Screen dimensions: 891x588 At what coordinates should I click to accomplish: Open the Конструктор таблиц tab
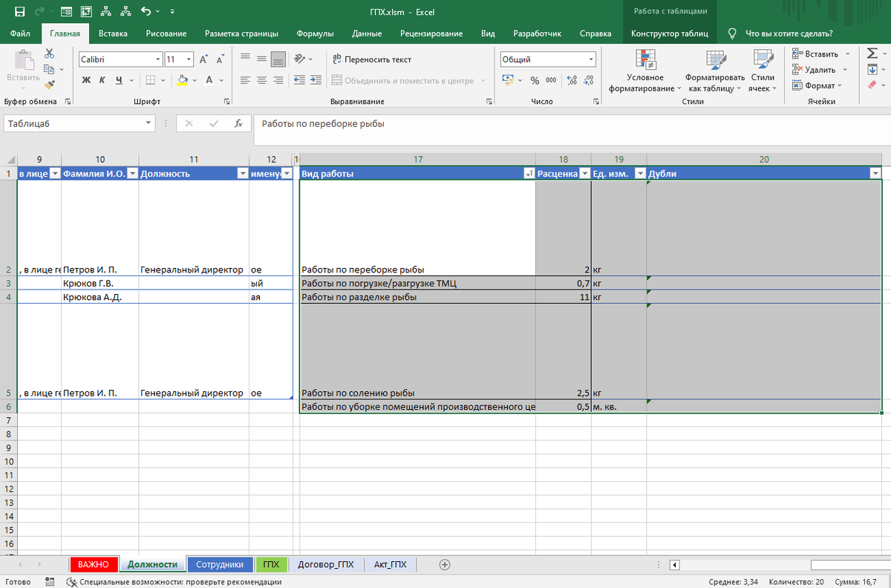pos(669,33)
